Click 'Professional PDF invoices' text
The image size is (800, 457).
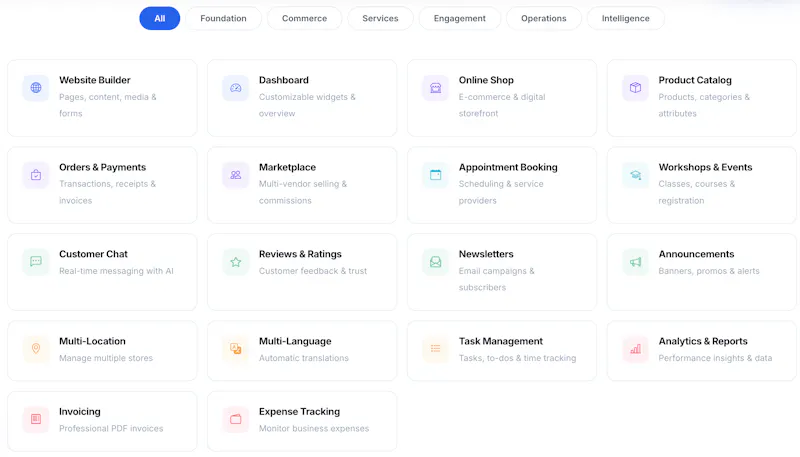click(x=111, y=428)
